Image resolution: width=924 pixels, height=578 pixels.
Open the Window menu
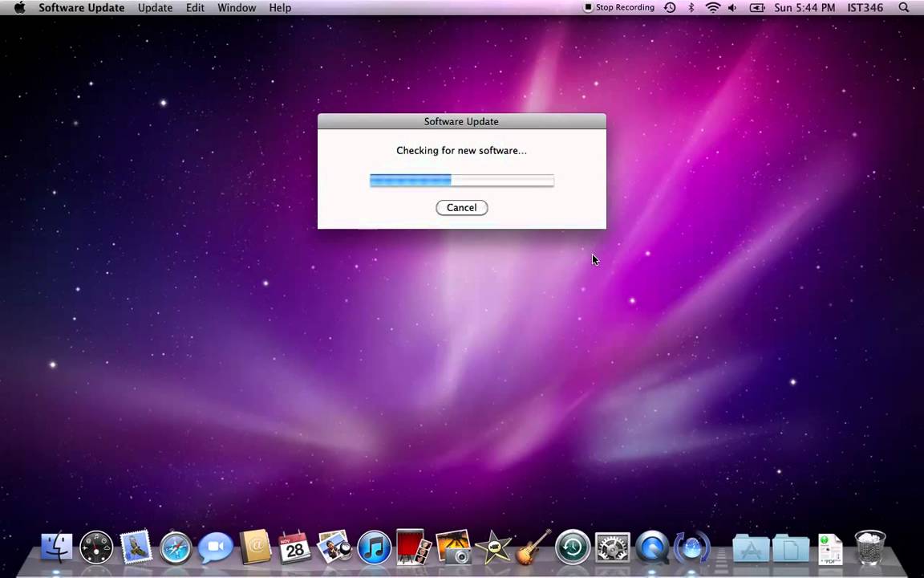(237, 8)
